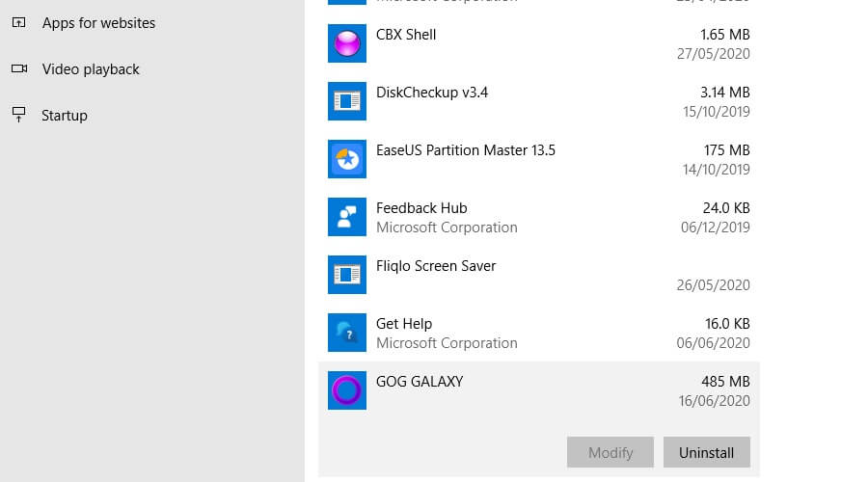Click install date 27/05/2020
Screen dimensions: 868x482
pos(713,54)
